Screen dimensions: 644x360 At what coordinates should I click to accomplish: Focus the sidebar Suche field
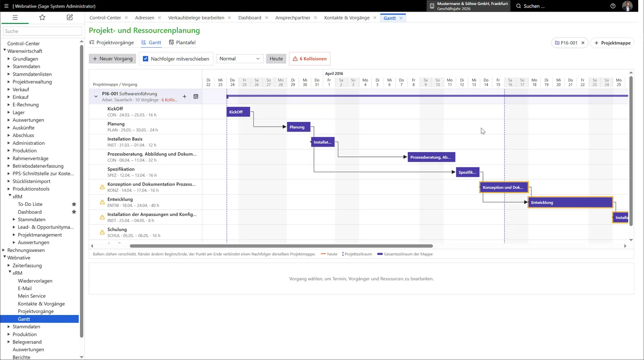click(x=42, y=31)
